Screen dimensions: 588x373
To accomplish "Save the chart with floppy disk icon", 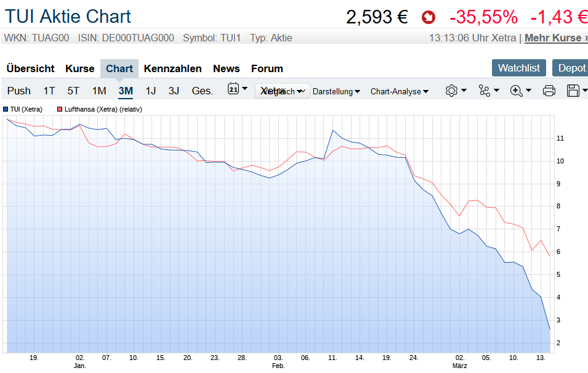I will [x=573, y=91].
